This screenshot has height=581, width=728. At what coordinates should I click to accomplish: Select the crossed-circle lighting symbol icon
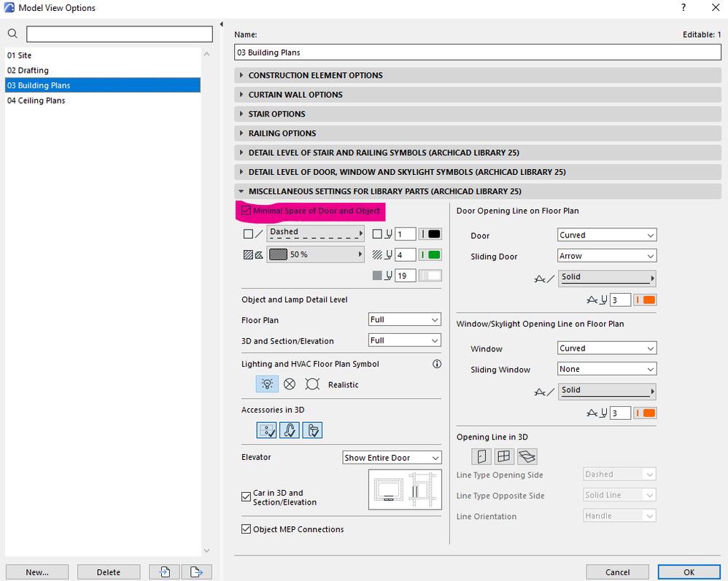point(290,383)
